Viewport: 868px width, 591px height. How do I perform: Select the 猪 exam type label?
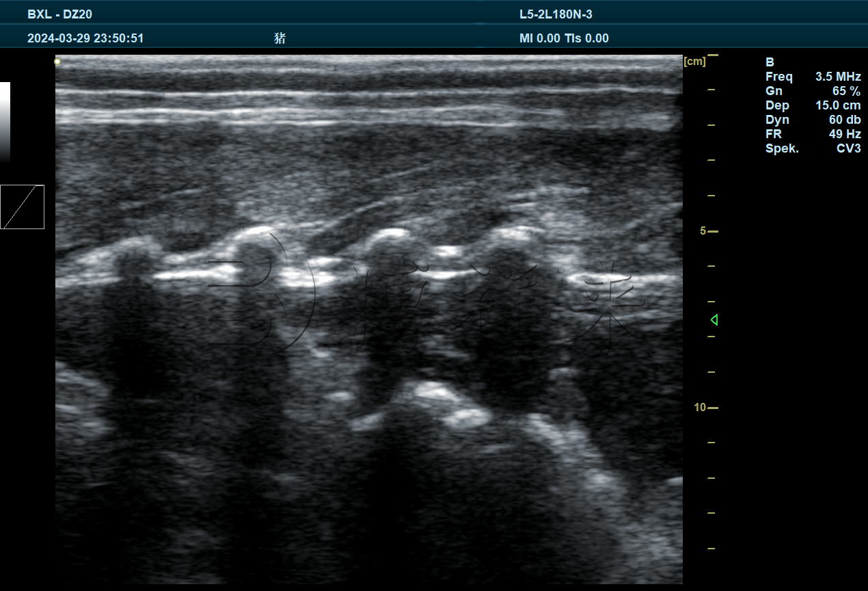(x=280, y=38)
